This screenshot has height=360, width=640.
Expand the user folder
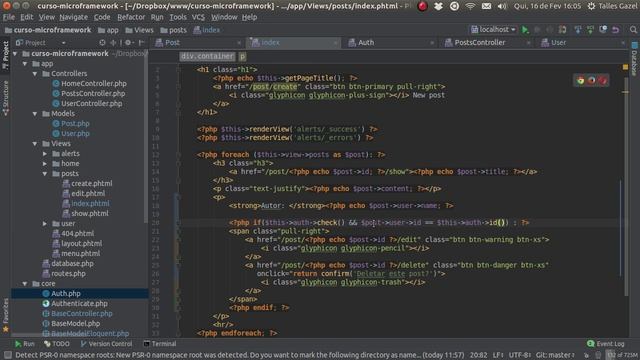point(45,224)
